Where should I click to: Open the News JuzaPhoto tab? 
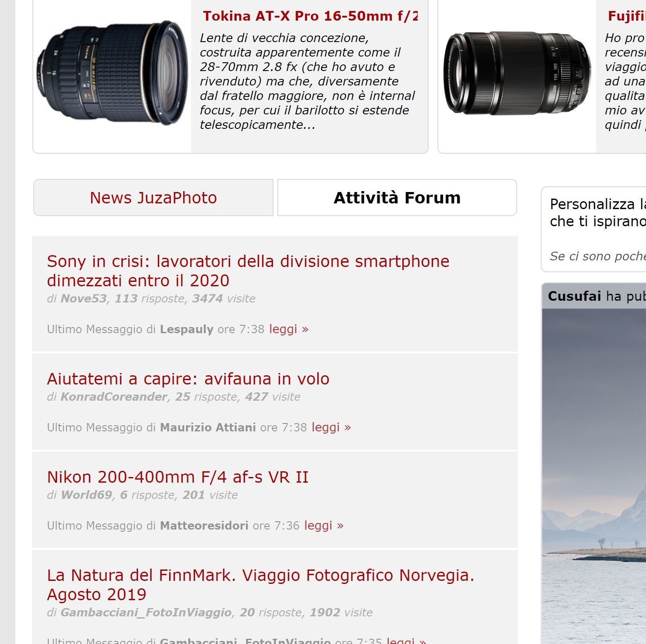[153, 198]
